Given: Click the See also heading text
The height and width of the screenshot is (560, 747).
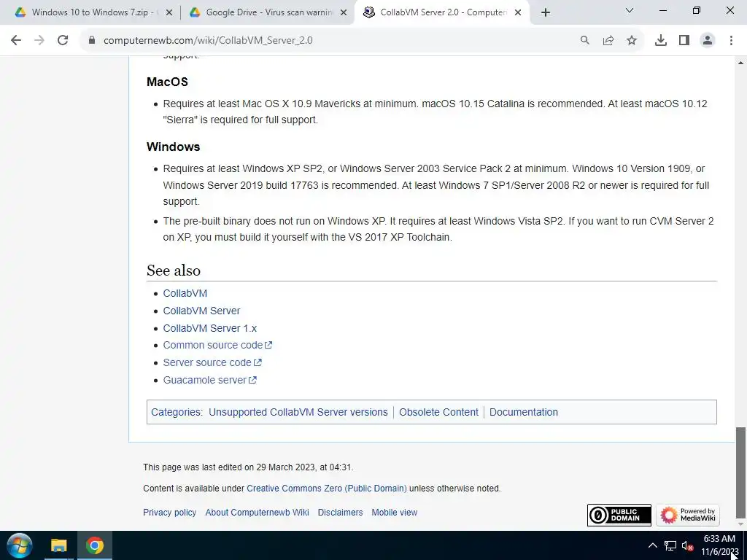Looking at the screenshot, I should point(174,271).
